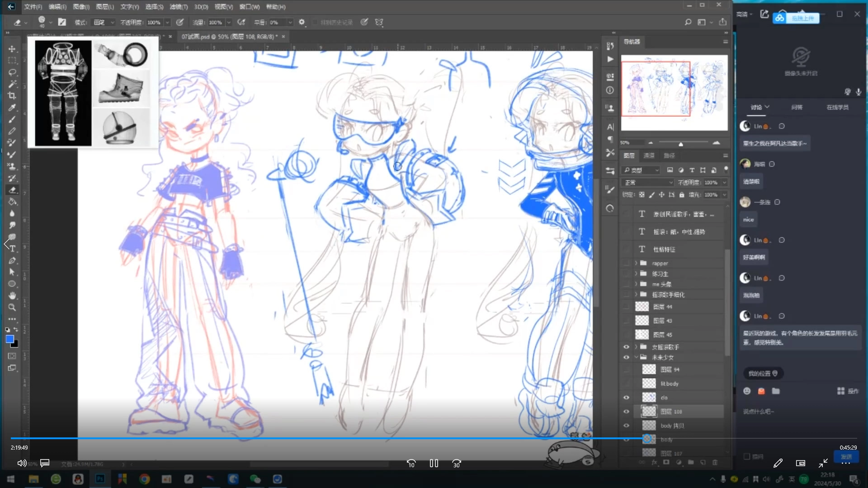Select the Hand tool
This screenshot has height=488, width=868.
(x=12, y=296)
